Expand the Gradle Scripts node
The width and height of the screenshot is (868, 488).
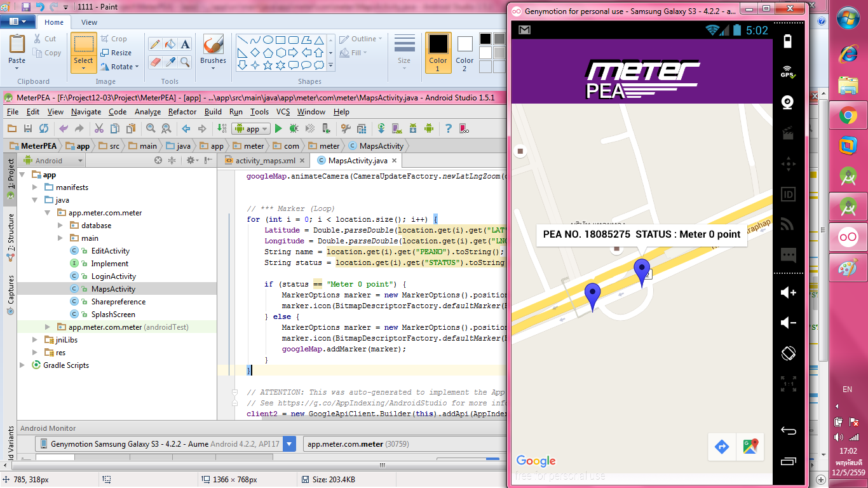22,365
